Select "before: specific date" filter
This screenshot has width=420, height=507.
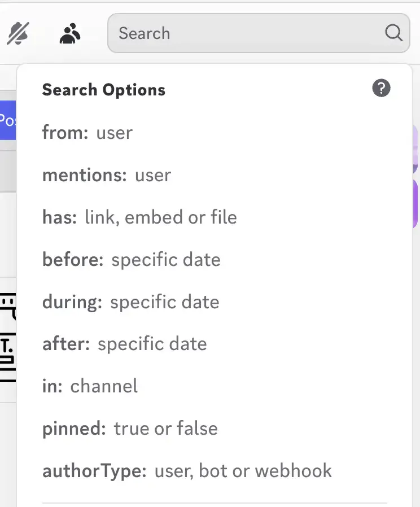(x=131, y=260)
